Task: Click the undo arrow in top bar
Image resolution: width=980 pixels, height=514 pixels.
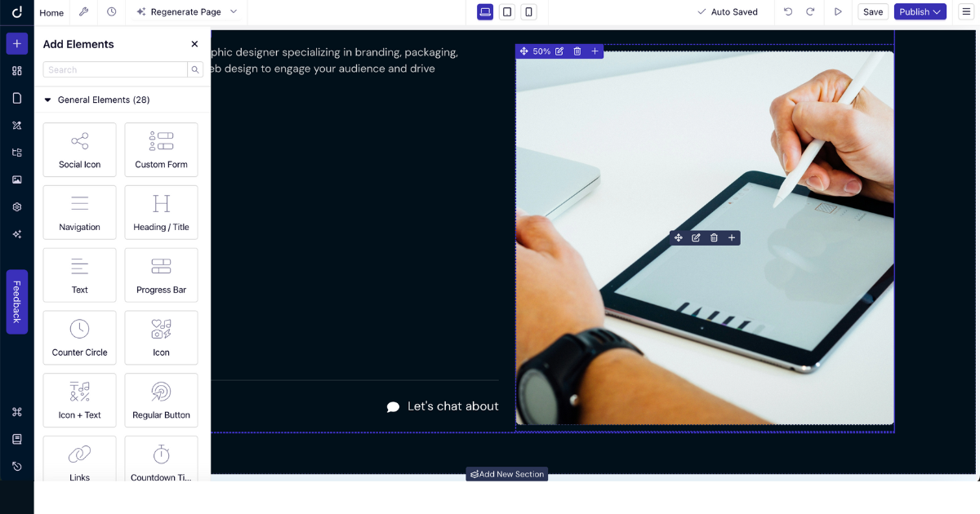Action: point(788,11)
